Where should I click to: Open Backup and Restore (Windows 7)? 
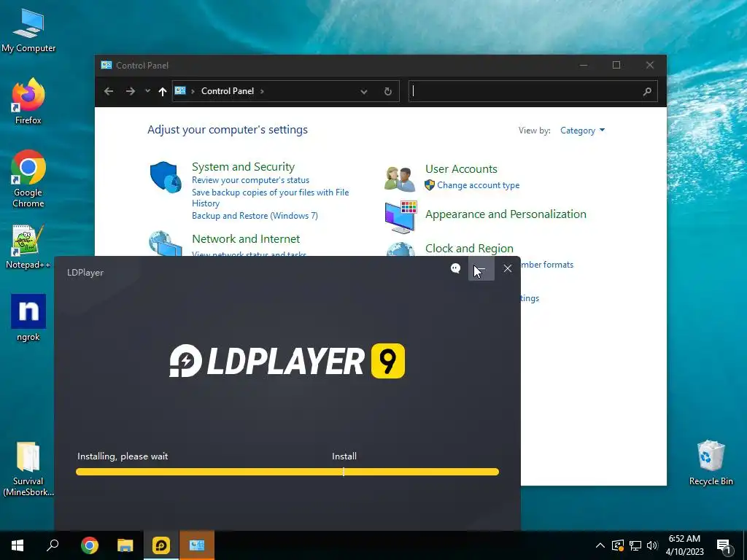pyautogui.click(x=255, y=216)
